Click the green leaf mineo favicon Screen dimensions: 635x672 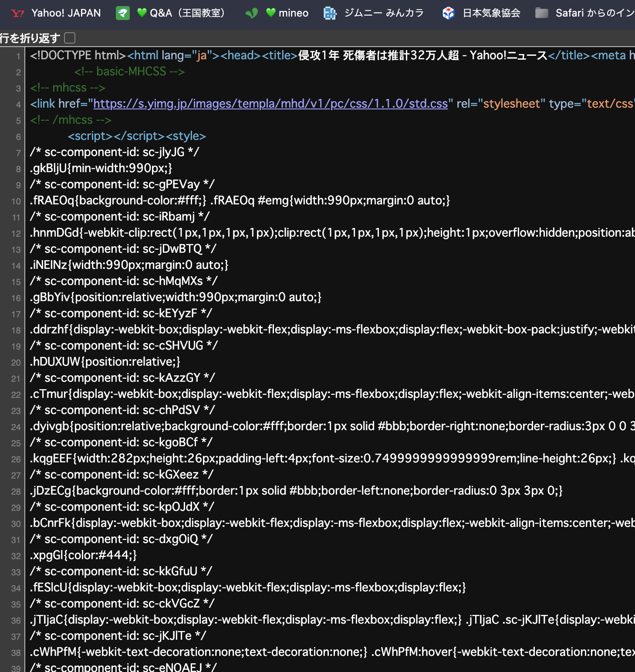coord(252,13)
